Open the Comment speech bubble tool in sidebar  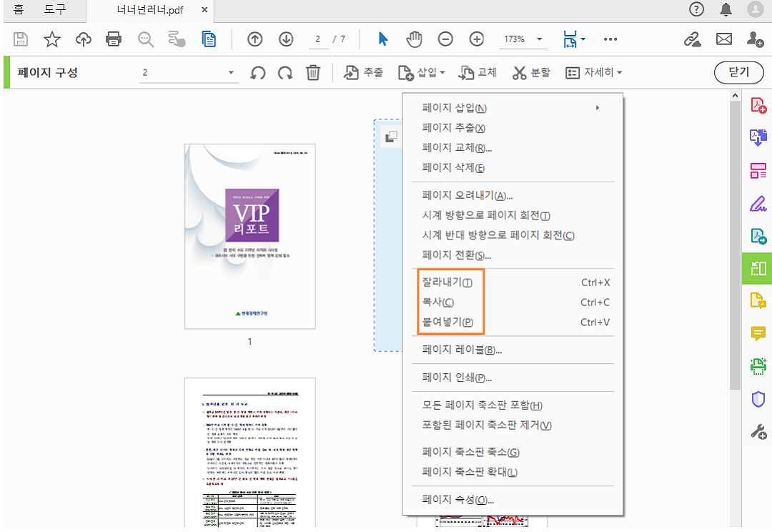pyautogui.click(x=758, y=333)
